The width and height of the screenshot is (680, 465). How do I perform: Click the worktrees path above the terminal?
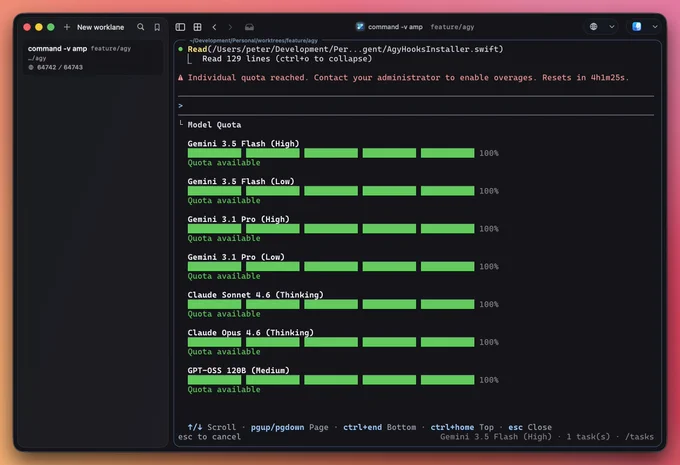253,40
